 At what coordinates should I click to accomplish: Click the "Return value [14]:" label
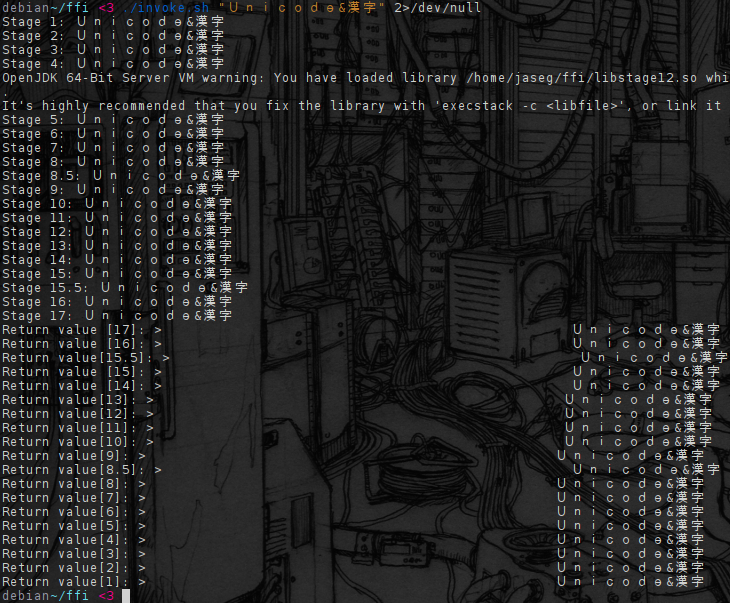click(75, 386)
